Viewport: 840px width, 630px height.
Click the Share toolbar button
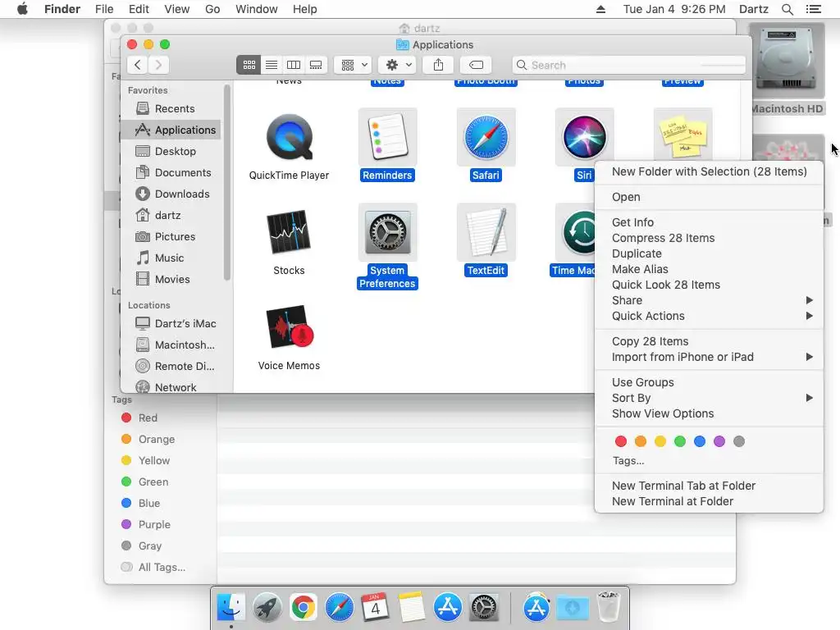tap(438, 65)
